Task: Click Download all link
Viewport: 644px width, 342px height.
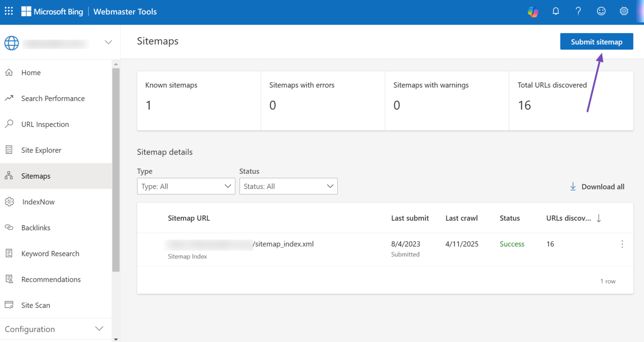Action: point(597,187)
